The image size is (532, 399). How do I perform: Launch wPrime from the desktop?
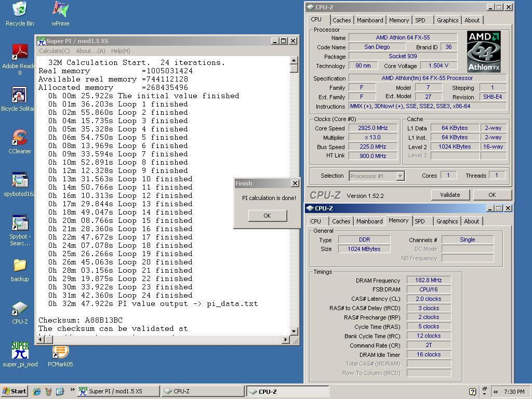[60, 14]
